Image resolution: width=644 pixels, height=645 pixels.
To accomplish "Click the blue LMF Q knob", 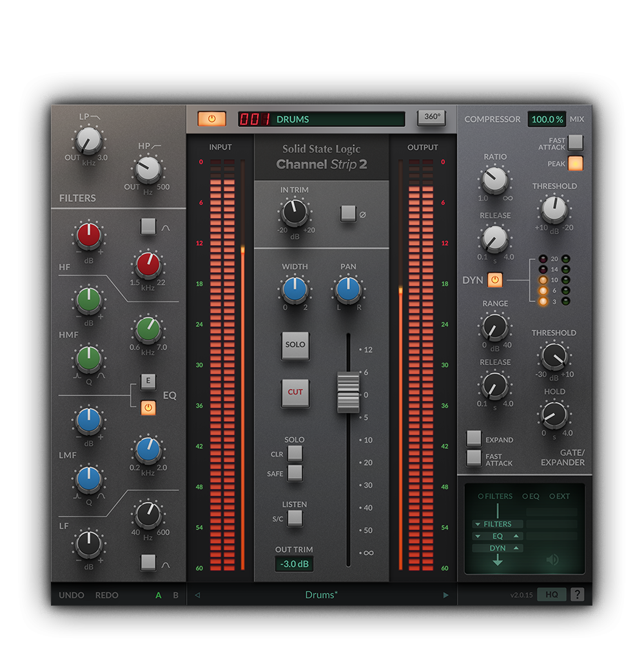I will pyautogui.click(x=88, y=479).
